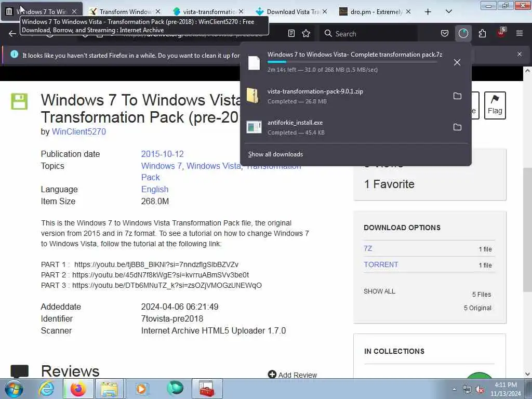Open the Windows Start orb

coord(14,389)
